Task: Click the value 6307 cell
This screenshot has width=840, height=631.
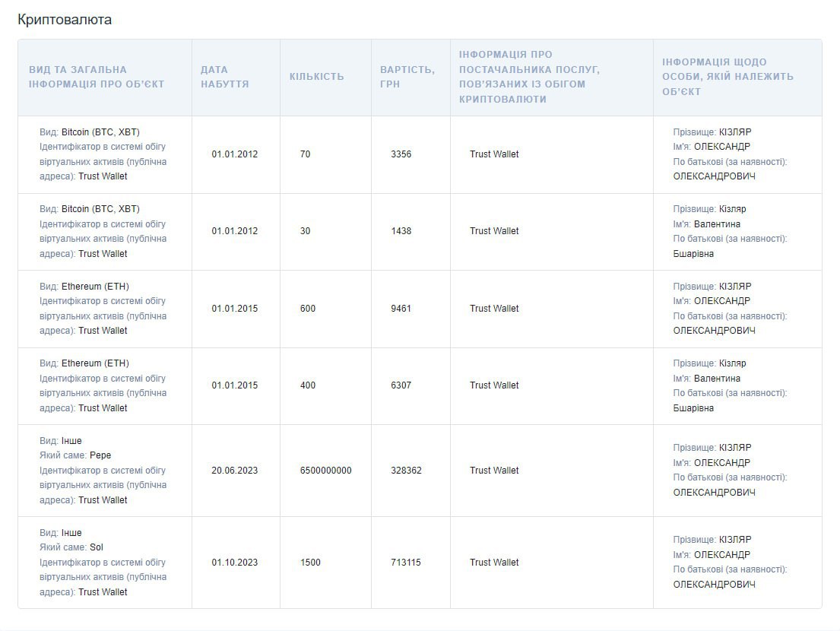Action: (401, 385)
